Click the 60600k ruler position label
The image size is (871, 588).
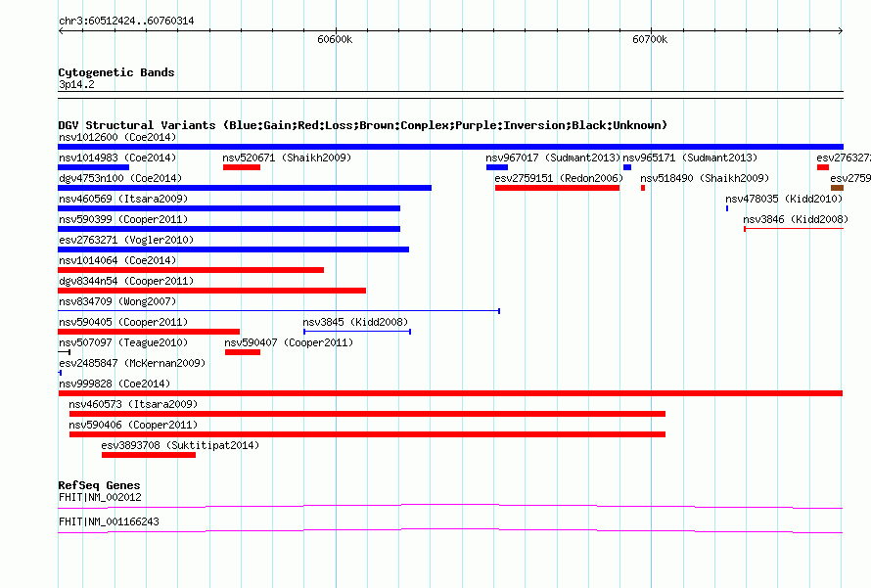[x=335, y=39]
